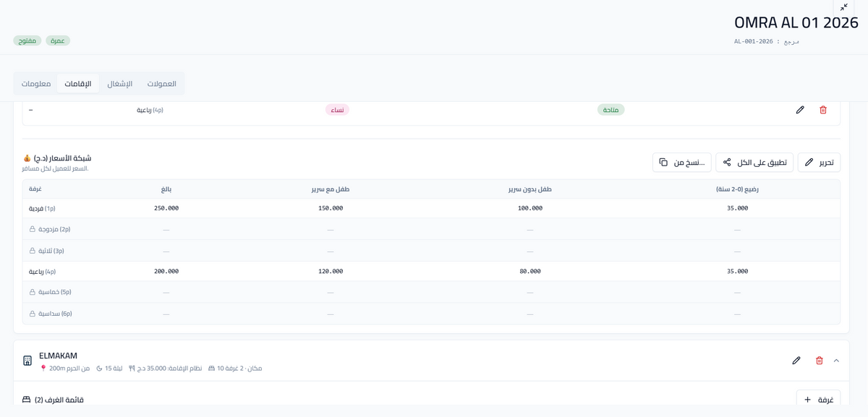Click the pencil icon for ELMAKAM hotel
This screenshot has height=417, width=868.
796,360
